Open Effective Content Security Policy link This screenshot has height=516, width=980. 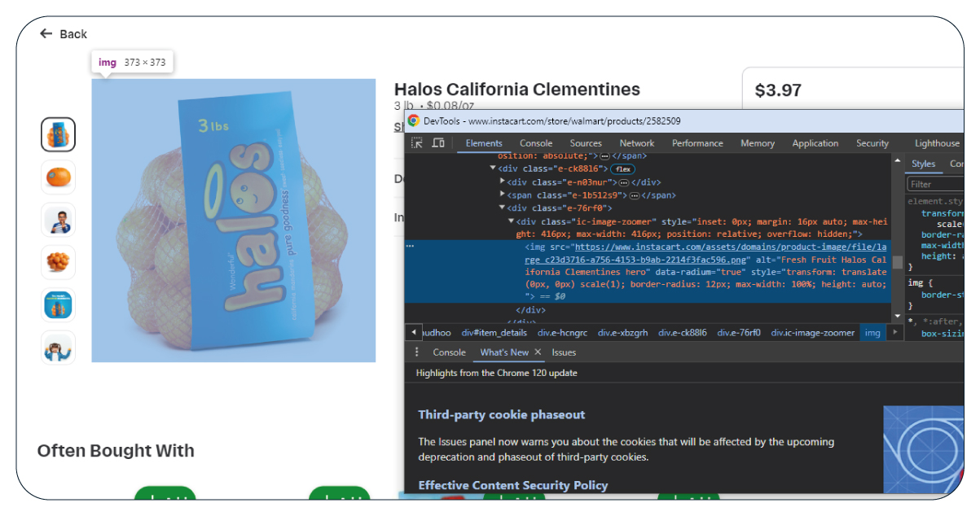pyautogui.click(x=513, y=485)
